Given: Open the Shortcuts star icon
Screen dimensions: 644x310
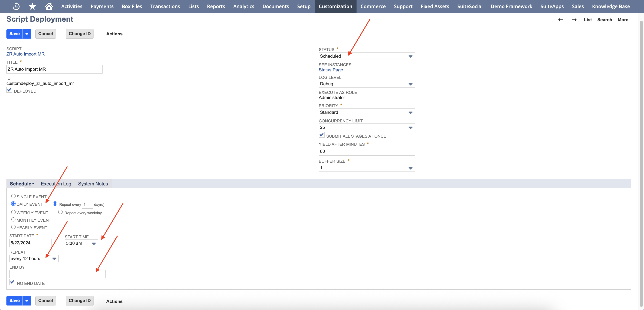Looking at the screenshot, I should coord(32,6).
